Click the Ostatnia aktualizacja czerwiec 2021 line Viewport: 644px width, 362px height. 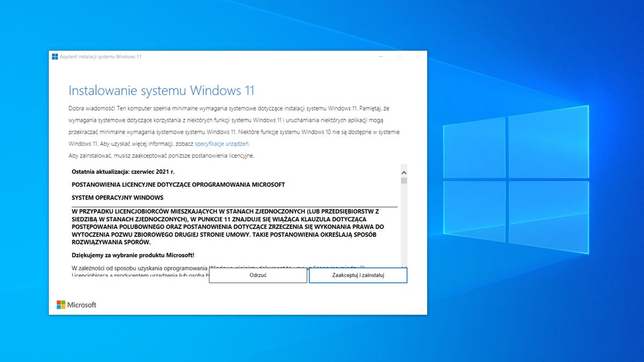point(123,172)
